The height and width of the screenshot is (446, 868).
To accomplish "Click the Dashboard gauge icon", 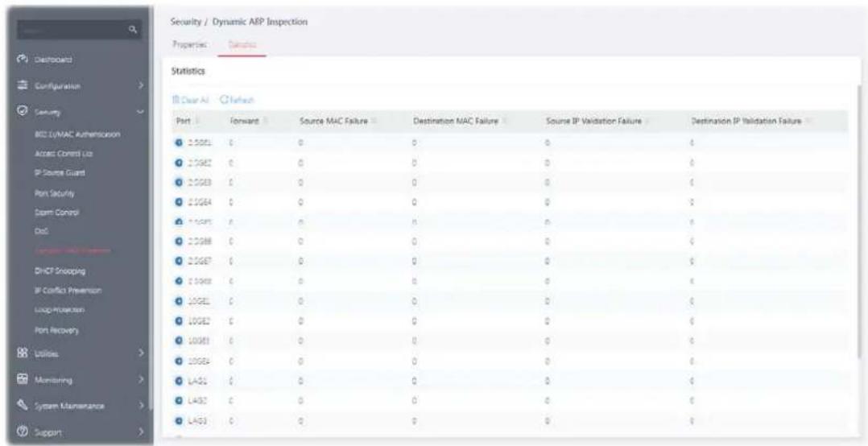I will pyautogui.click(x=24, y=60).
